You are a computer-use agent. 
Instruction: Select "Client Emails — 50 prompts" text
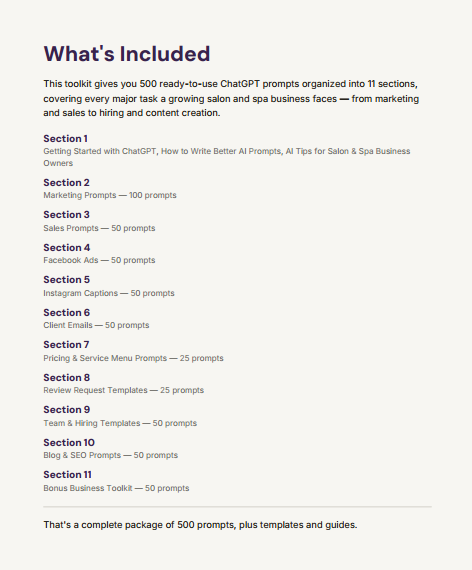(96, 325)
